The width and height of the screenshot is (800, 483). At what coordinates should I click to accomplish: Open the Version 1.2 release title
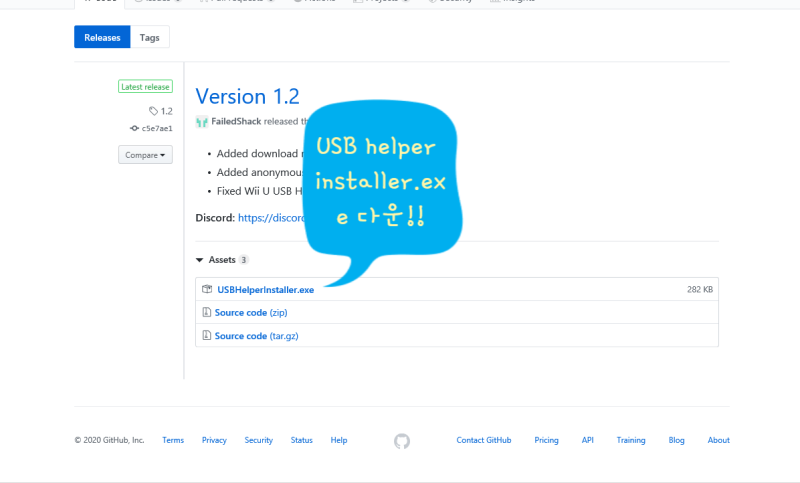[247, 96]
